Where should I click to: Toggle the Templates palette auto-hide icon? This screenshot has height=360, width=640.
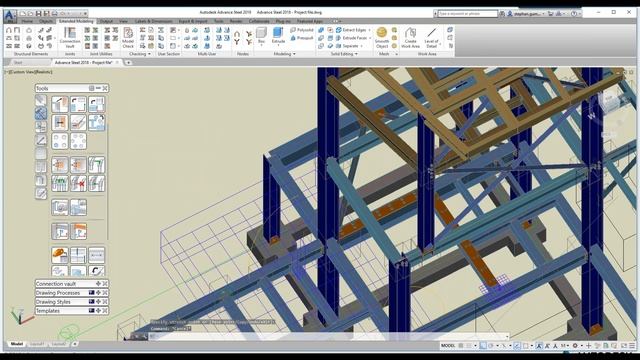click(x=91, y=311)
